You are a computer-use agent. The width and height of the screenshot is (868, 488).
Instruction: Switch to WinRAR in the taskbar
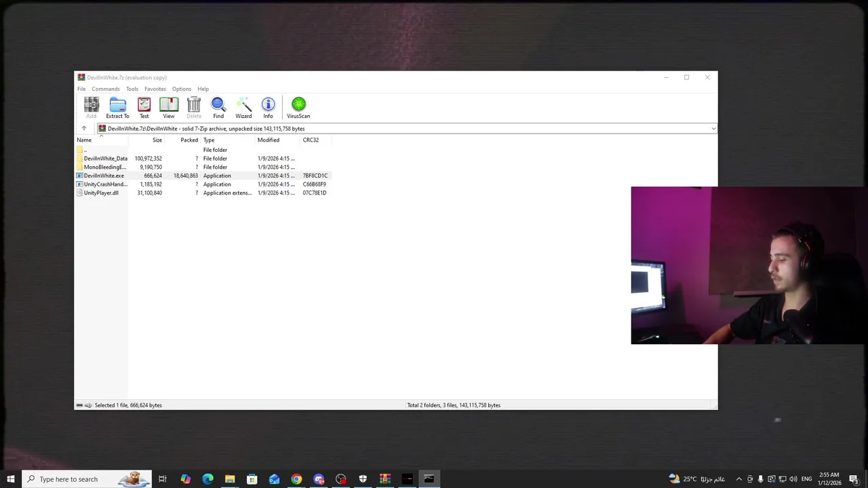(x=385, y=479)
